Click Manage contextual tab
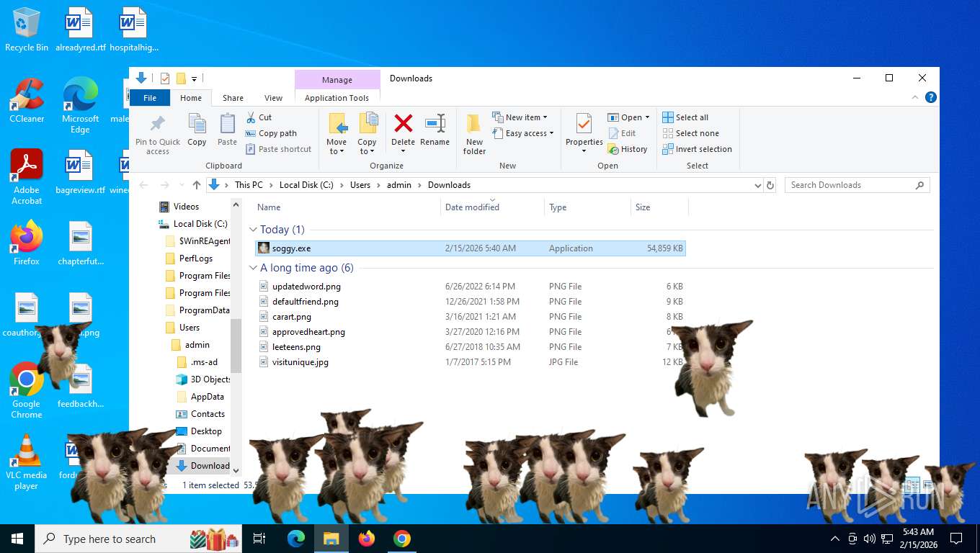The height and width of the screenshot is (553, 980). (x=337, y=80)
